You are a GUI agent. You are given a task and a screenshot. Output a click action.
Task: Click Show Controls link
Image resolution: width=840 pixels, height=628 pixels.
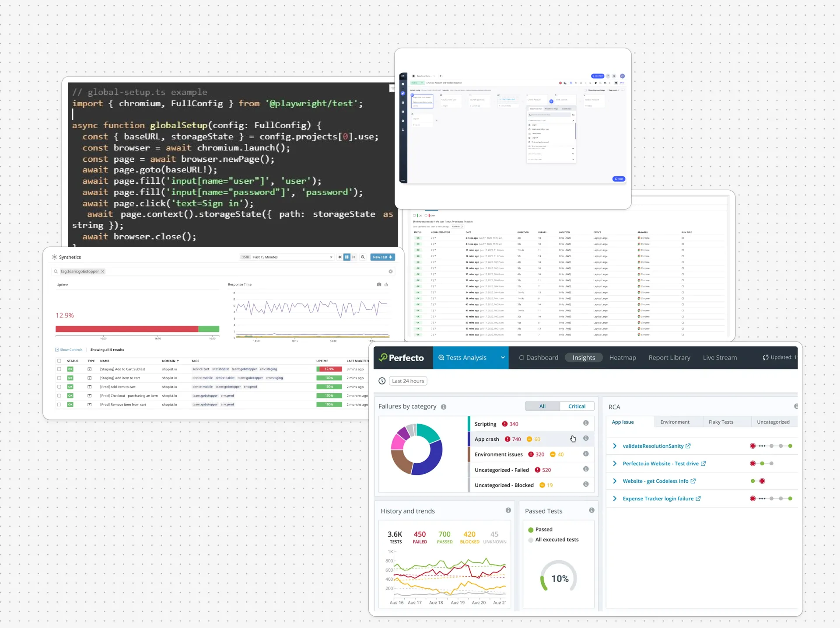point(69,350)
